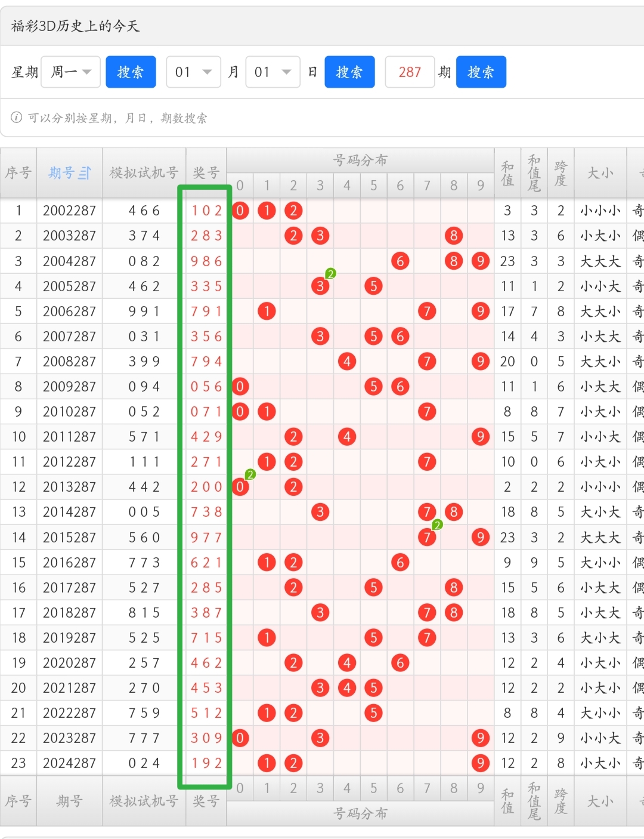
Task: Click the 跨度 column header at the top
Action: coord(561,173)
